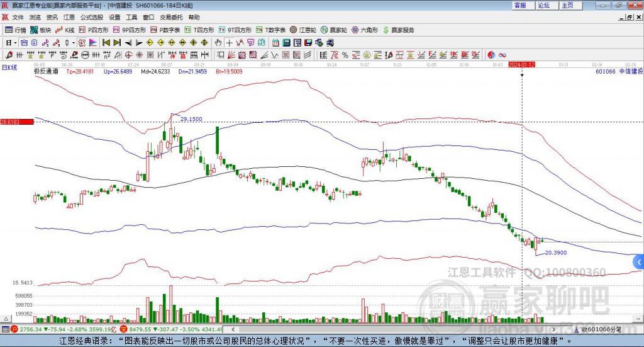Open the 文件 menu

point(18,17)
